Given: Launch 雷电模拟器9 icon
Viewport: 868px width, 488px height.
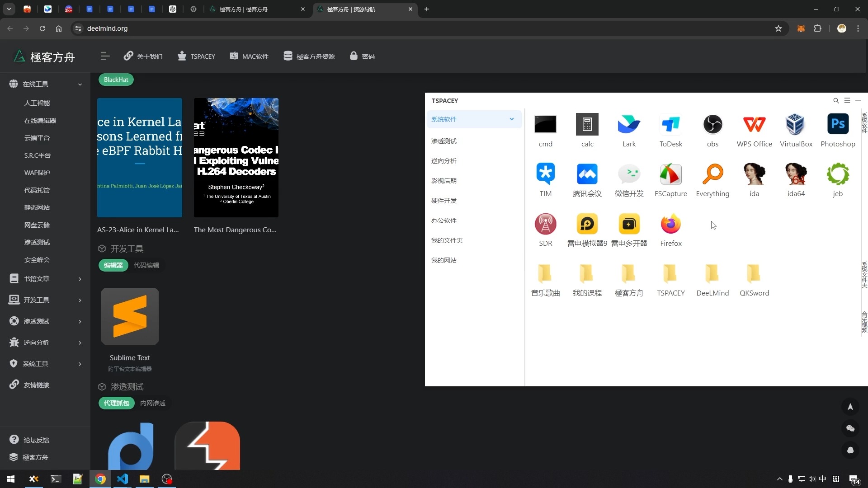Looking at the screenshot, I should click(x=587, y=224).
